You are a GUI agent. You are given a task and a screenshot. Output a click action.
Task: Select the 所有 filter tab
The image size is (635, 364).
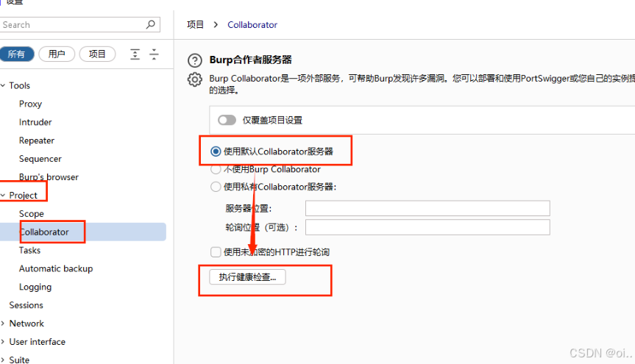click(16, 54)
